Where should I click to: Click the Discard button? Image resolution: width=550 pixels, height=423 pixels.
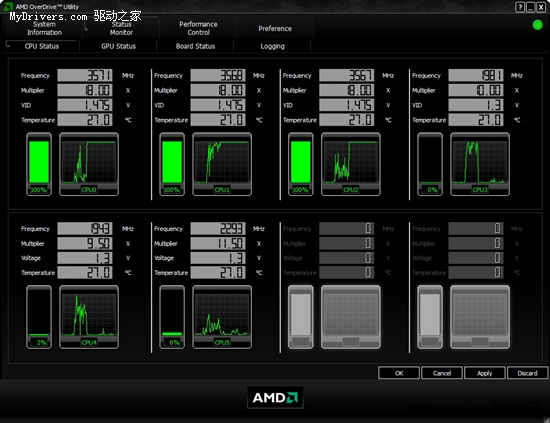click(x=528, y=373)
